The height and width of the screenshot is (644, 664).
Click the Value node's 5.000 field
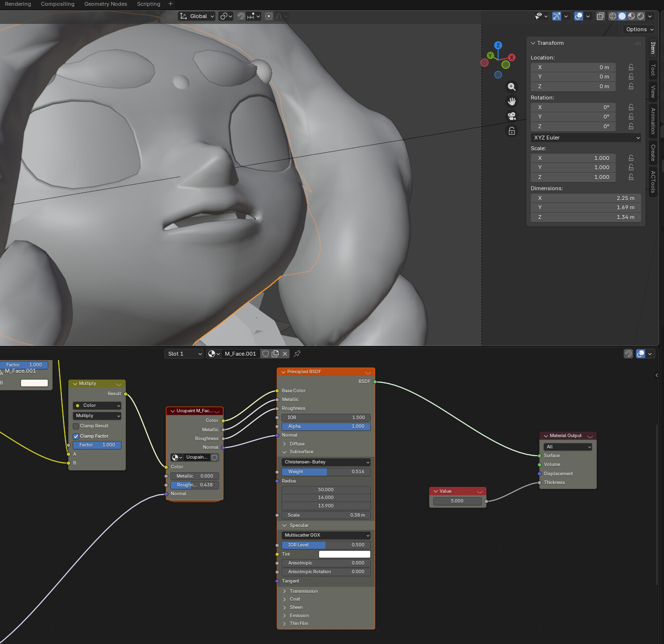coord(457,501)
